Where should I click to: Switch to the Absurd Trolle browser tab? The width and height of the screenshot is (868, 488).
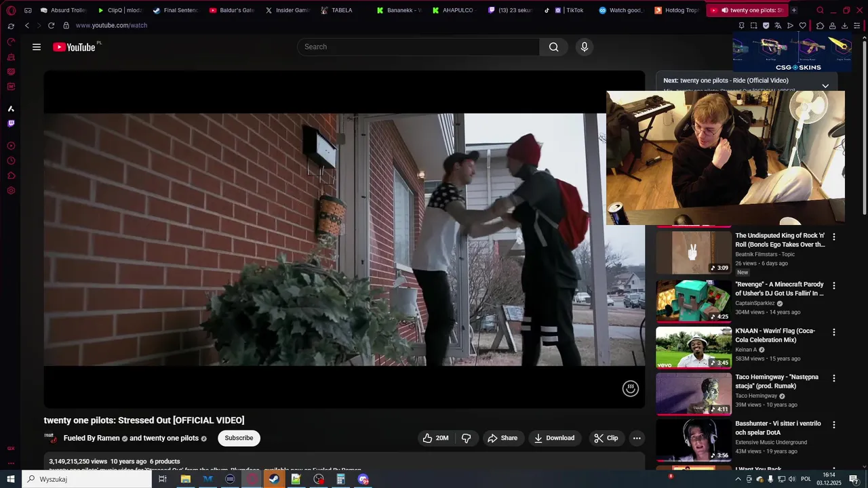pyautogui.click(x=64, y=10)
